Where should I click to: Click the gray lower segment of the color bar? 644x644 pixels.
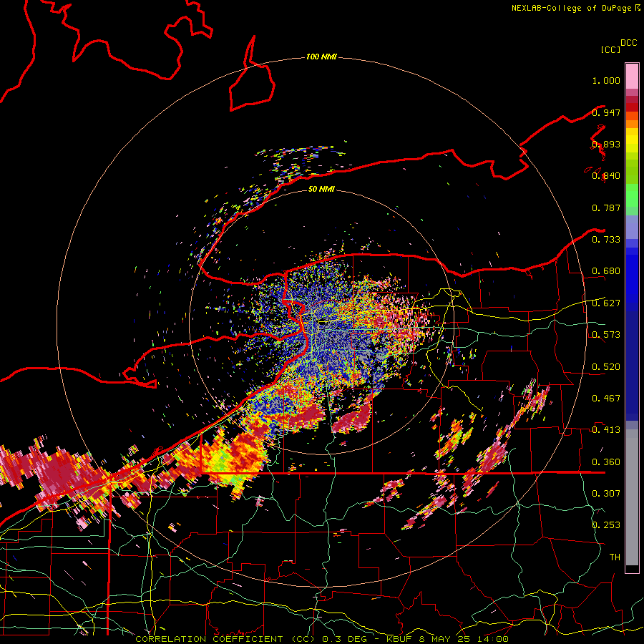(x=632, y=497)
